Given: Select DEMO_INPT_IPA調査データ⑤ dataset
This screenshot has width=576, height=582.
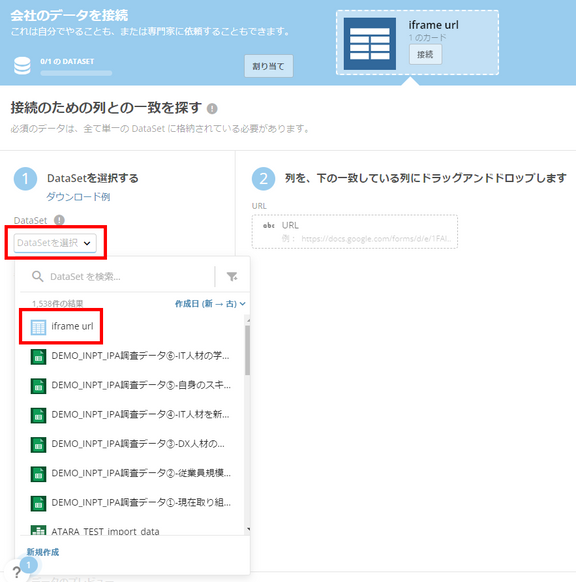Looking at the screenshot, I should coord(132,386).
